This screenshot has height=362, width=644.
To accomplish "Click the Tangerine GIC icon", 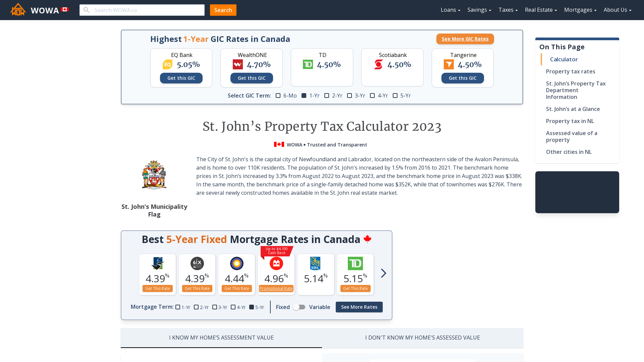I will tap(448, 64).
